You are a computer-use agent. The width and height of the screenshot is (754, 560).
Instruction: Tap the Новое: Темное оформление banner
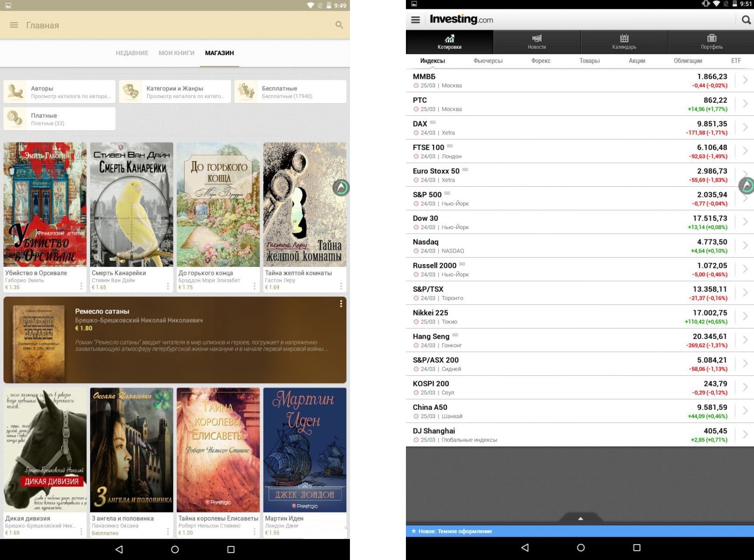coord(580,531)
